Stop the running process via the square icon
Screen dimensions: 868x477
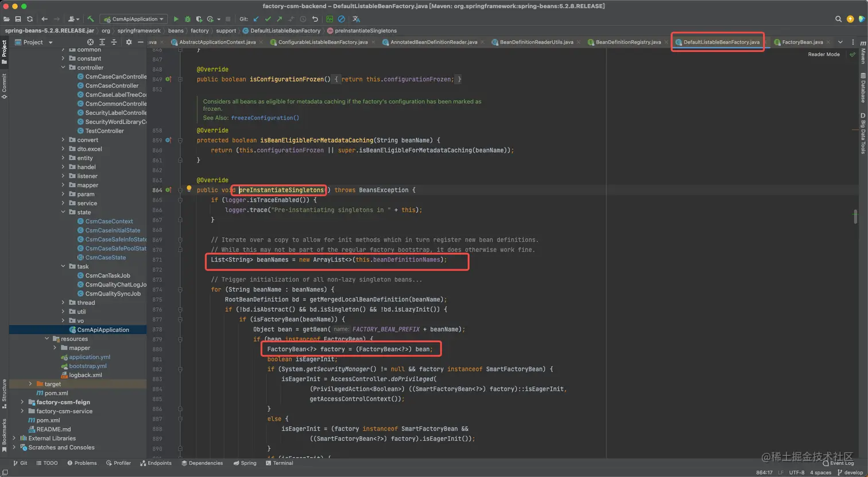click(228, 19)
